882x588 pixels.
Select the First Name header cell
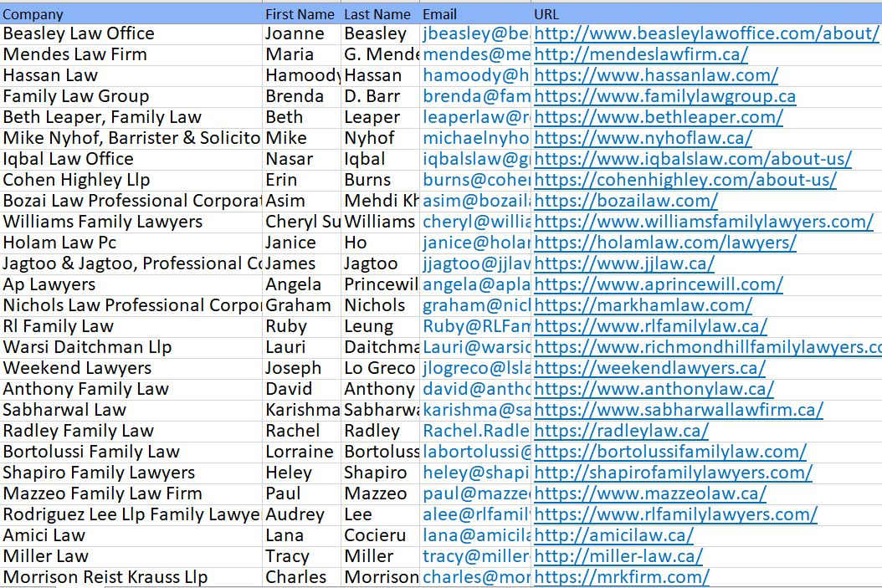pos(301,14)
